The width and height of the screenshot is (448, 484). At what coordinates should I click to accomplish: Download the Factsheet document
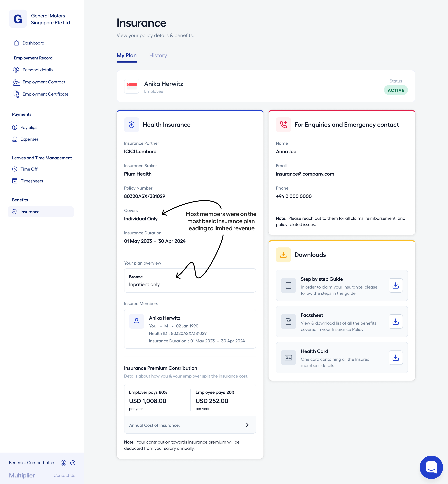click(395, 322)
